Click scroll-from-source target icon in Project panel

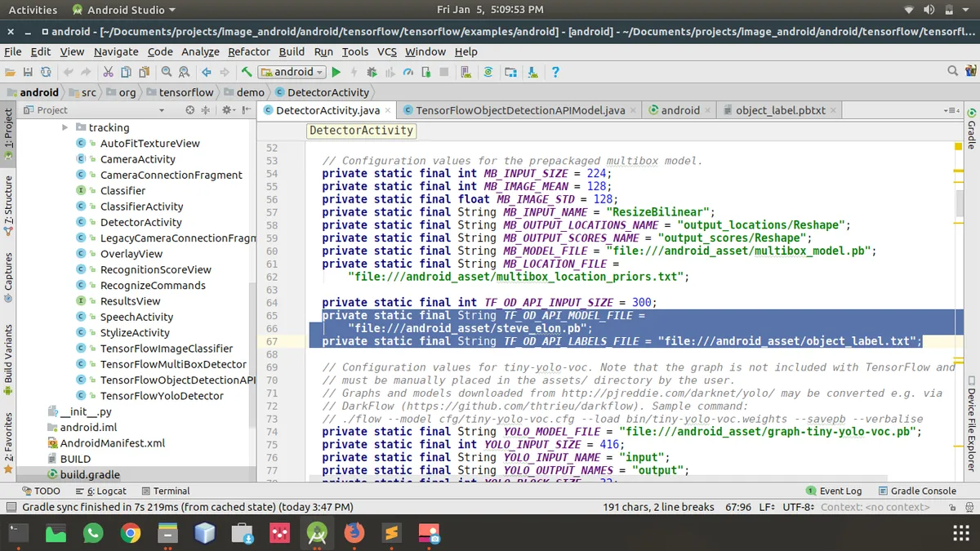pos(189,110)
